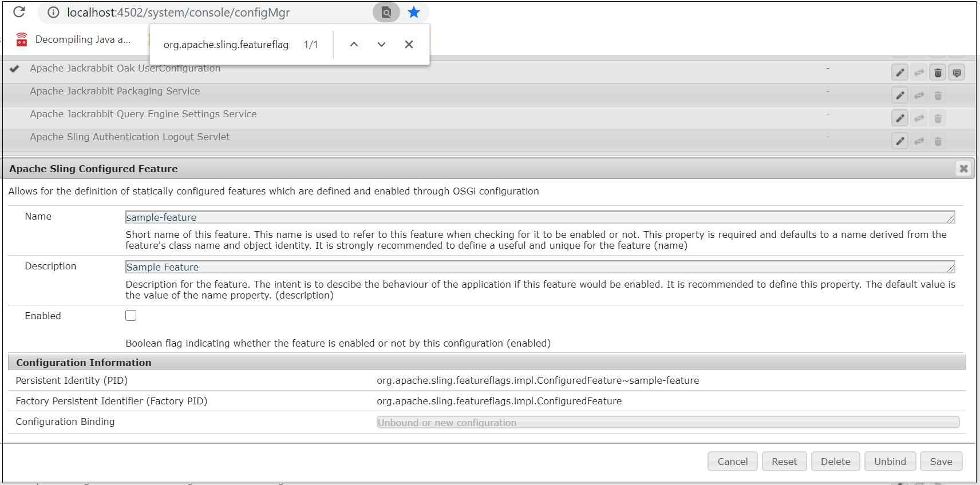Click the Persistent Identity (PID) label
Image resolution: width=980 pixels, height=485 pixels.
(72, 380)
